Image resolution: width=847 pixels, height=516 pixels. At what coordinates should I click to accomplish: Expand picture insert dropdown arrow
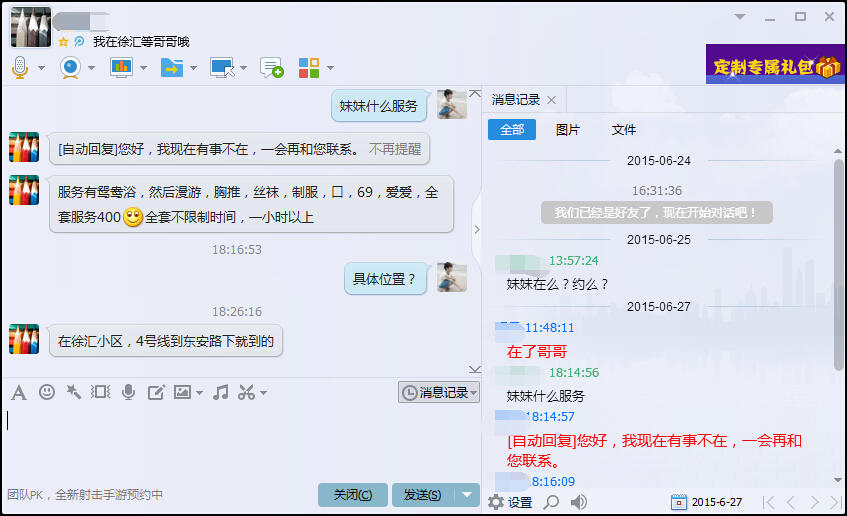tap(199, 393)
